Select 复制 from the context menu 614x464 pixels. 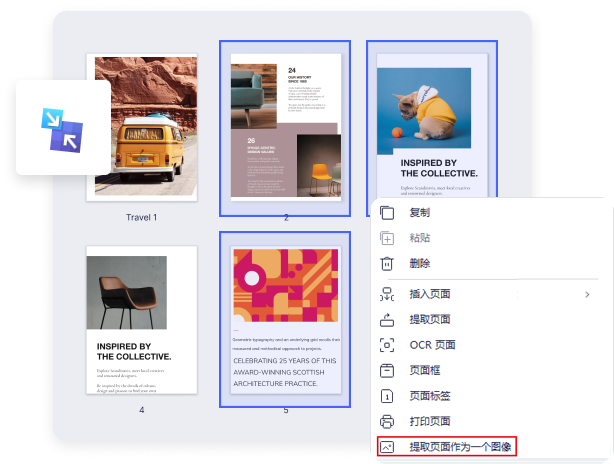click(x=420, y=213)
